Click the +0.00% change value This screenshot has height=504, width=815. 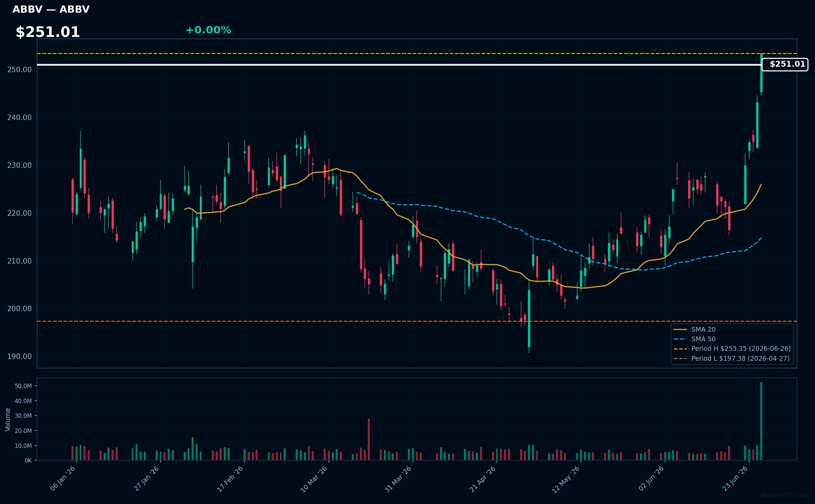(x=208, y=30)
